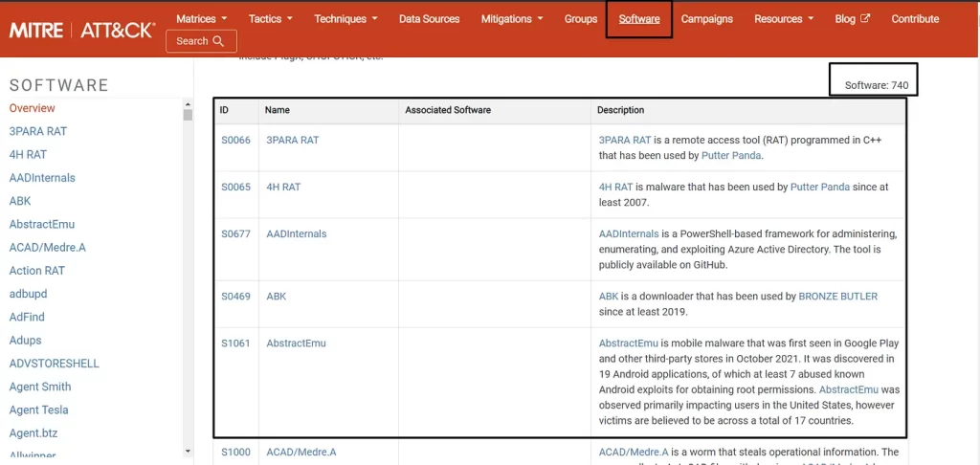Viewport: 980px width, 465px height.
Task: Select Adups in the sidebar
Action: [x=25, y=340]
